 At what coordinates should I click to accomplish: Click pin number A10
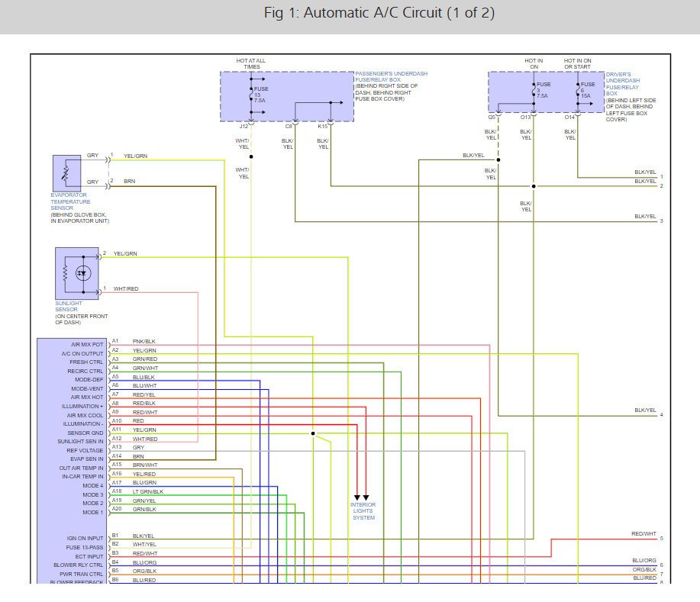pyautogui.click(x=117, y=421)
